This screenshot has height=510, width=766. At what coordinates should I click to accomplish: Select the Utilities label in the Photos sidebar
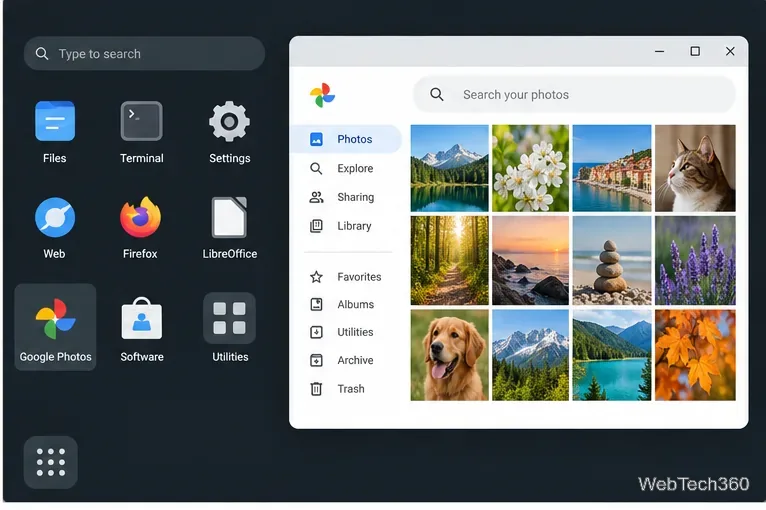355,332
